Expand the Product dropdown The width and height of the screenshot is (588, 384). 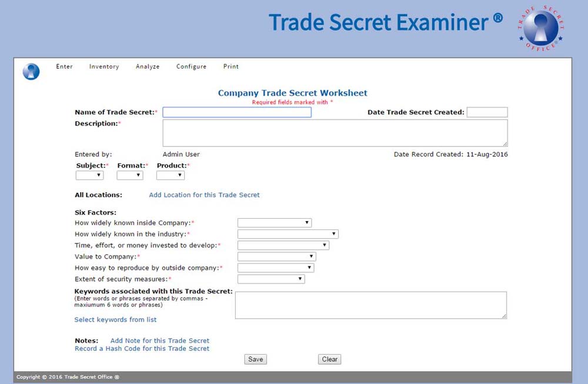pos(171,175)
